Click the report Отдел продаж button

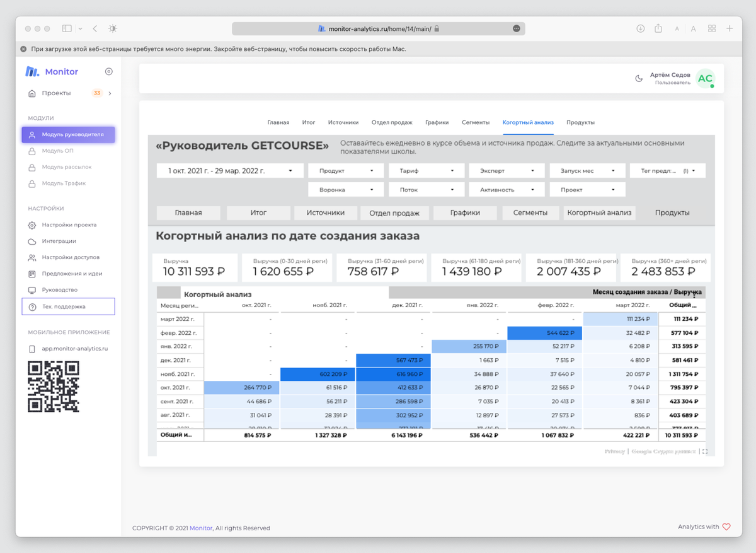[x=394, y=213]
